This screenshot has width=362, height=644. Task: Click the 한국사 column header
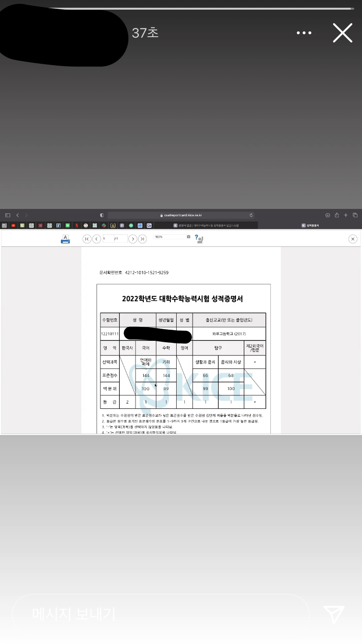(127, 348)
